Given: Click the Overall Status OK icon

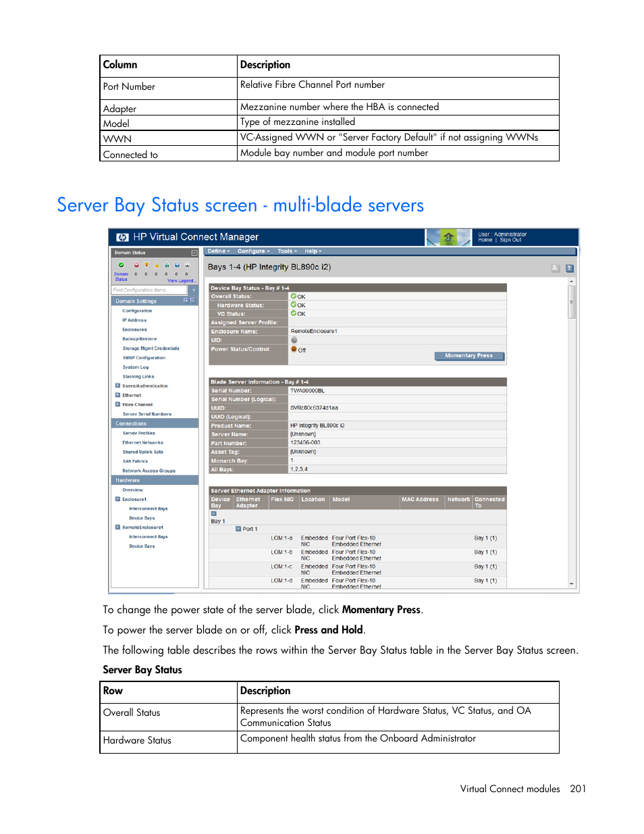Looking at the screenshot, I should [294, 296].
